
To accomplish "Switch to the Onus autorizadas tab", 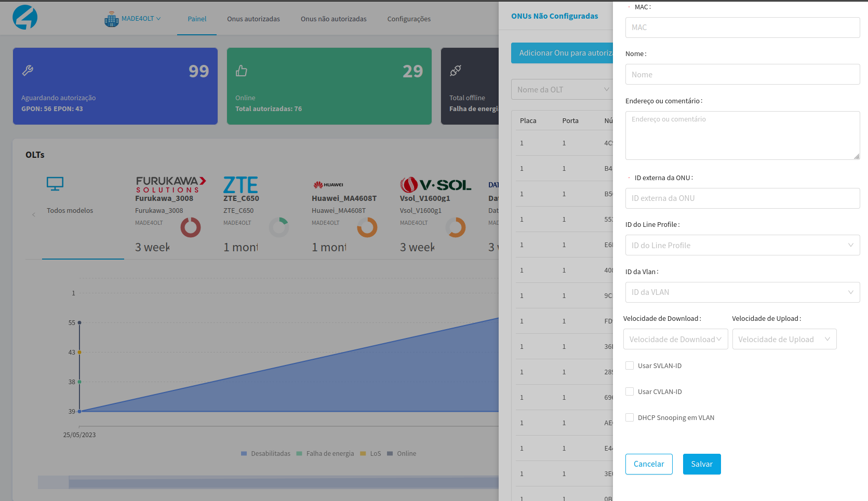I will coord(253,19).
